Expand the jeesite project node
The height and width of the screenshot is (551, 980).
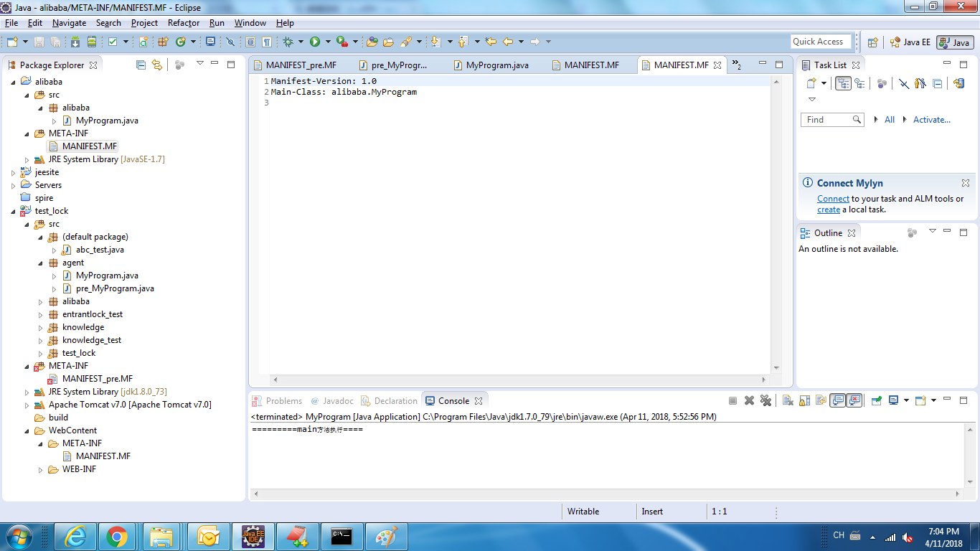[x=14, y=172]
